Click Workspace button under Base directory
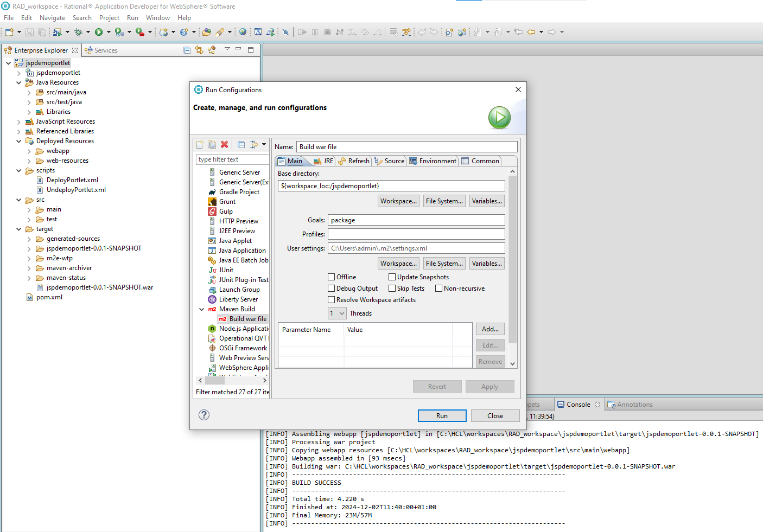 coord(398,201)
